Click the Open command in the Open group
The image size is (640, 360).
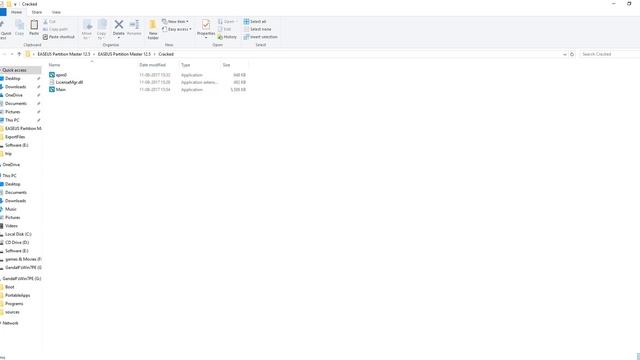pos(227,21)
